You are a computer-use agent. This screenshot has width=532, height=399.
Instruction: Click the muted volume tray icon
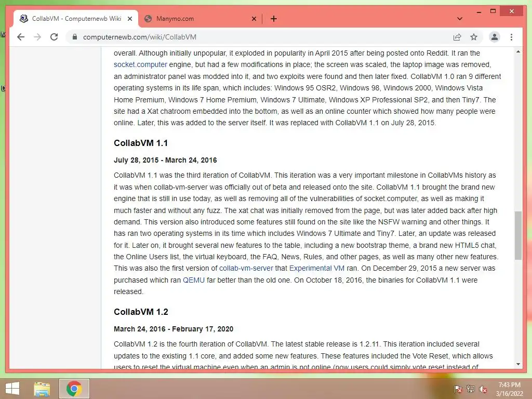pos(483,389)
